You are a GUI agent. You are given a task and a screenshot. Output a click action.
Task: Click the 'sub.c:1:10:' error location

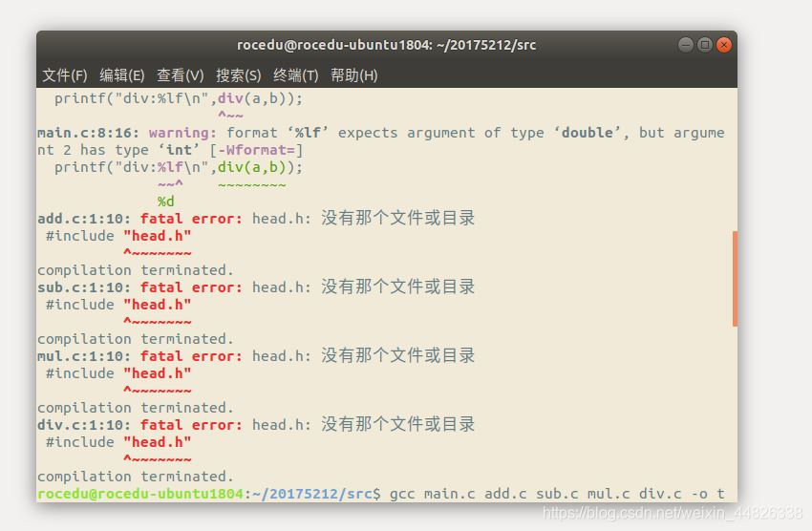tap(84, 287)
